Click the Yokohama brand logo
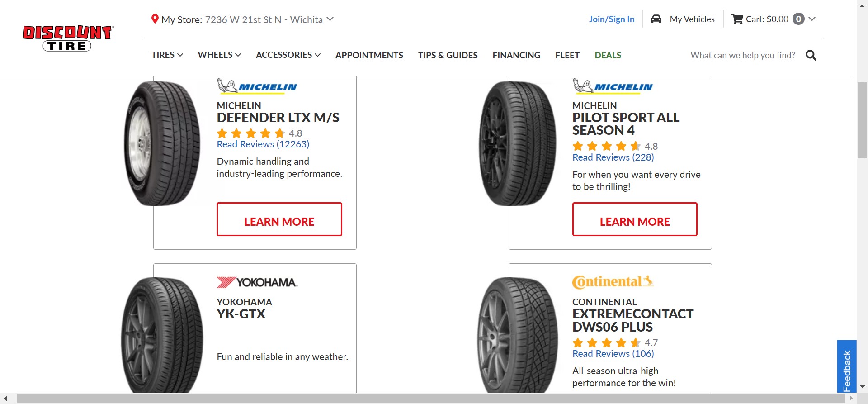This screenshot has height=404, width=868. [x=257, y=282]
